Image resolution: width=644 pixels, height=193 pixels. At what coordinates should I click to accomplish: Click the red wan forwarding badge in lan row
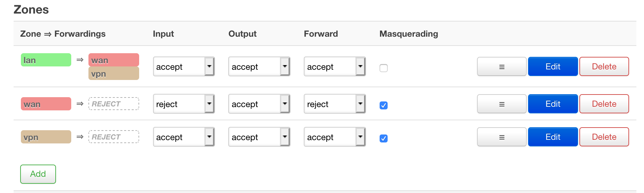(114, 60)
